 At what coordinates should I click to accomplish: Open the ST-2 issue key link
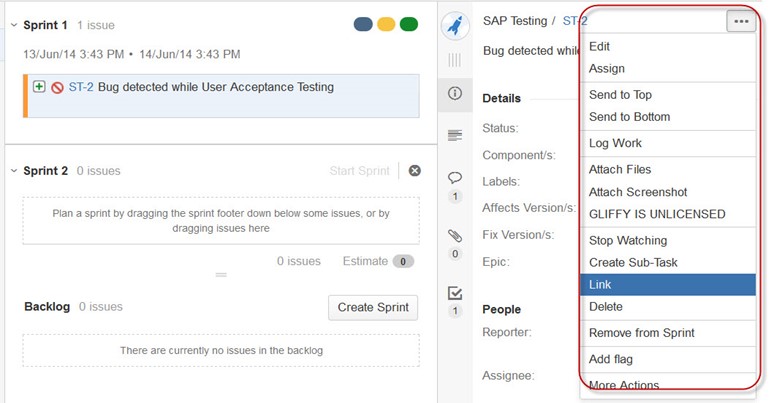(81, 87)
